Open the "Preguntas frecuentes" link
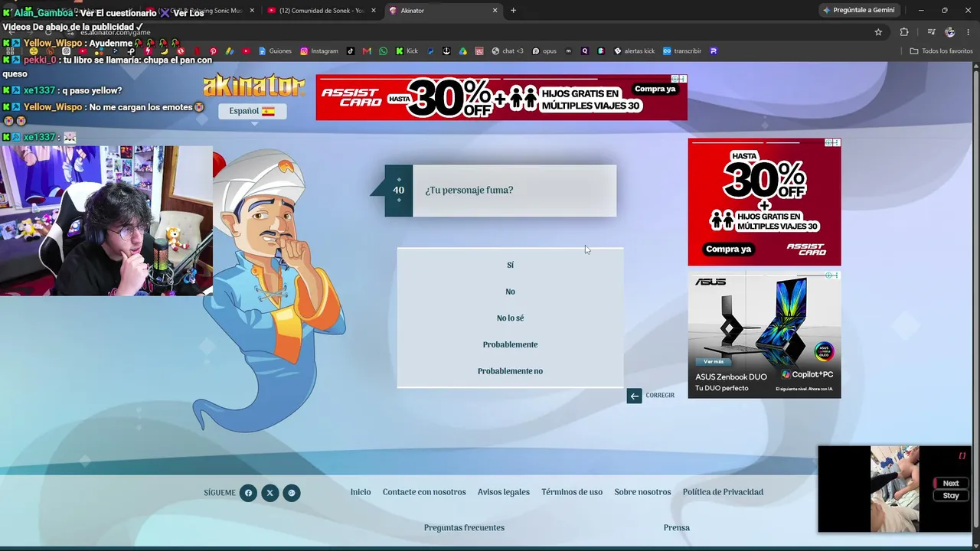The height and width of the screenshot is (551, 980). (x=464, y=527)
